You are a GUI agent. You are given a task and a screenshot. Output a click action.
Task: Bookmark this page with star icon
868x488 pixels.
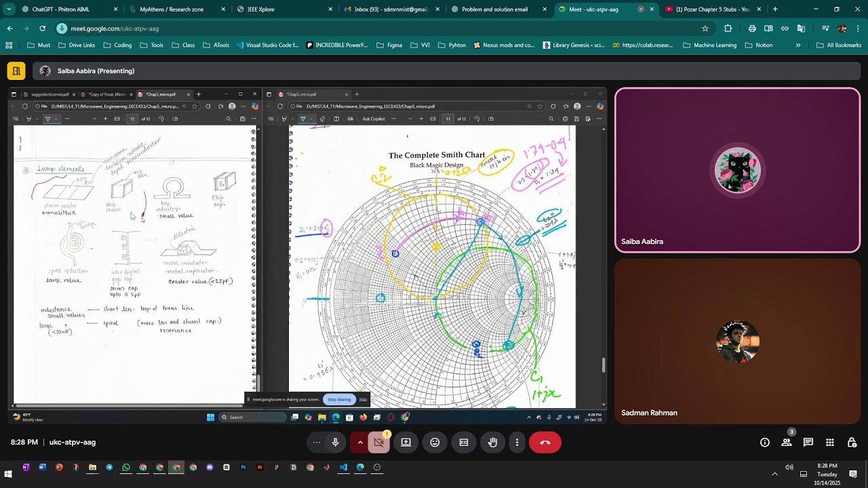click(705, 28)
